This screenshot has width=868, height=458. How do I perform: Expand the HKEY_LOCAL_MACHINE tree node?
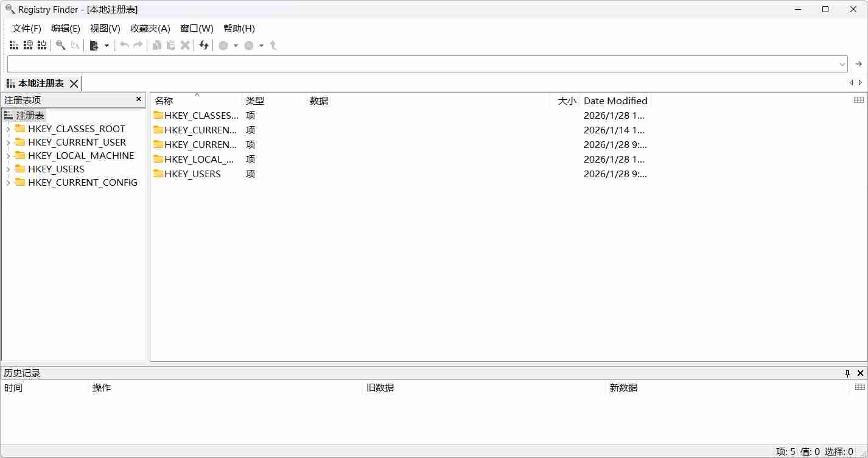click(8, 156)
